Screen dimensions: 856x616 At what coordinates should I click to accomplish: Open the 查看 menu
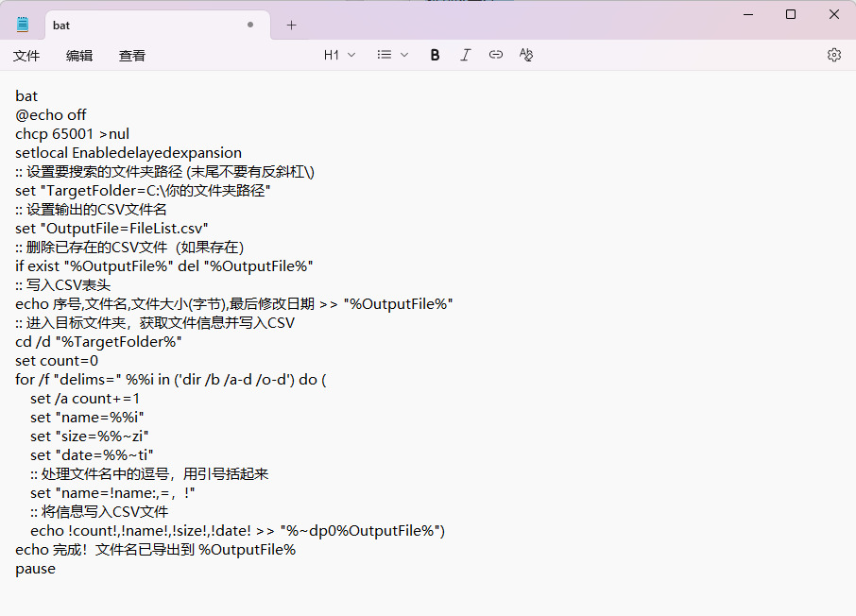click(132, 56)
